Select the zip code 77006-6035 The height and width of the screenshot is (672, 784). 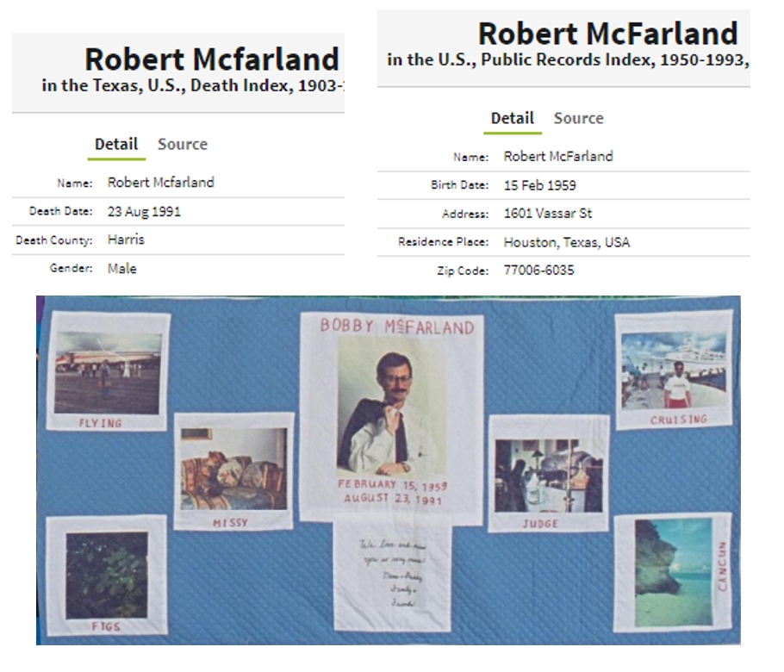(x=538, y=271)
